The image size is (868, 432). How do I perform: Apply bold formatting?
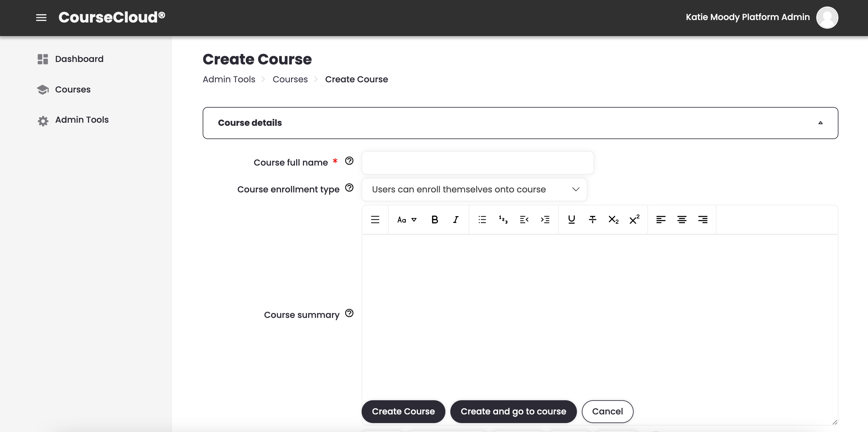click(x=435, y=220)
